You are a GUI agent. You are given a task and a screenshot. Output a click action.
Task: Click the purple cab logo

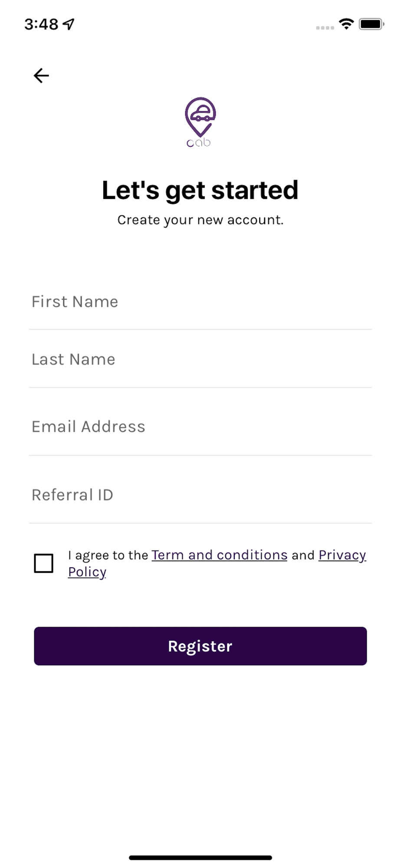coord(200,122)
